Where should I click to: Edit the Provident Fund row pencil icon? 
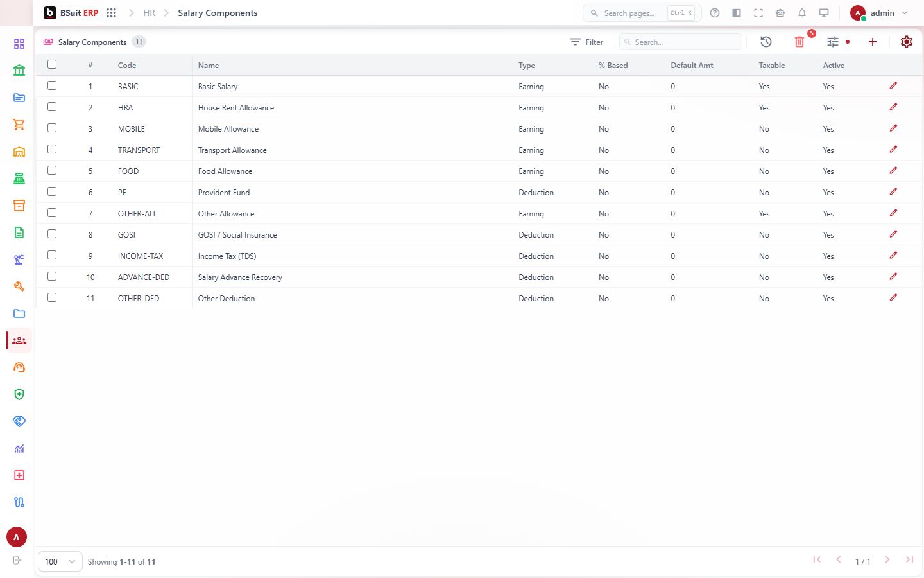[893, 192]
